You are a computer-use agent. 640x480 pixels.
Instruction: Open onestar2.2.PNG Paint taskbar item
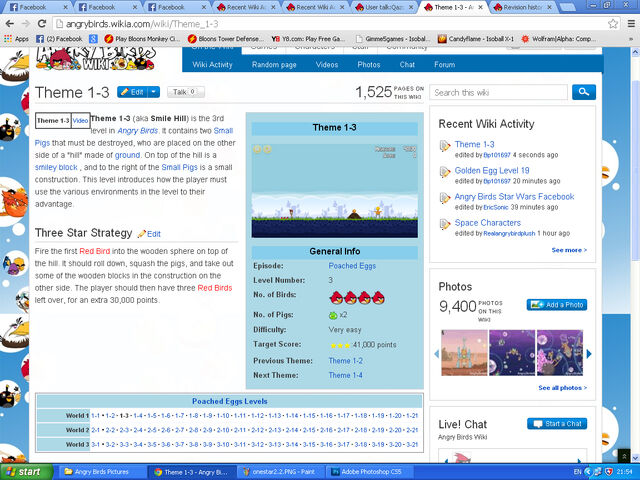[283, 472]
